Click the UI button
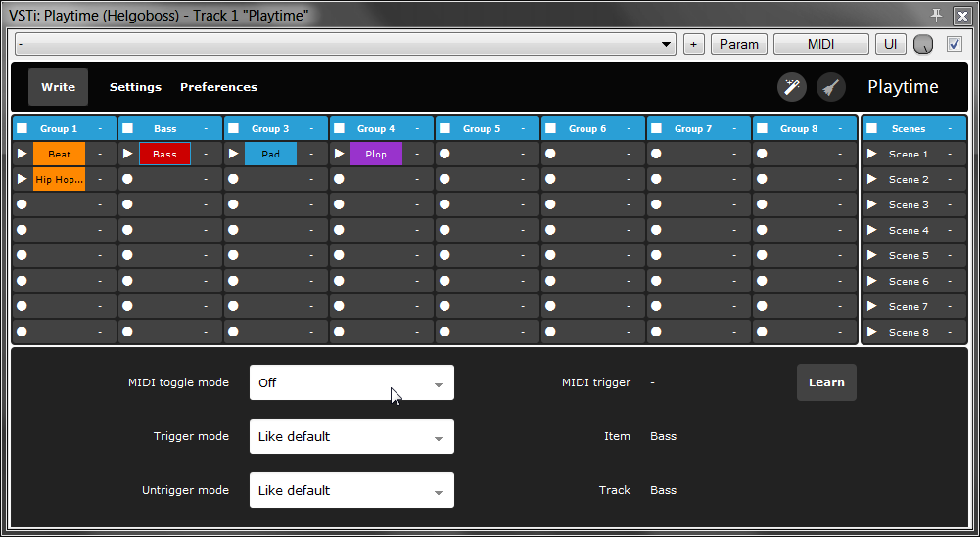Screen dimensions: 980x537 pyautogui.click(x=891, y=44)
